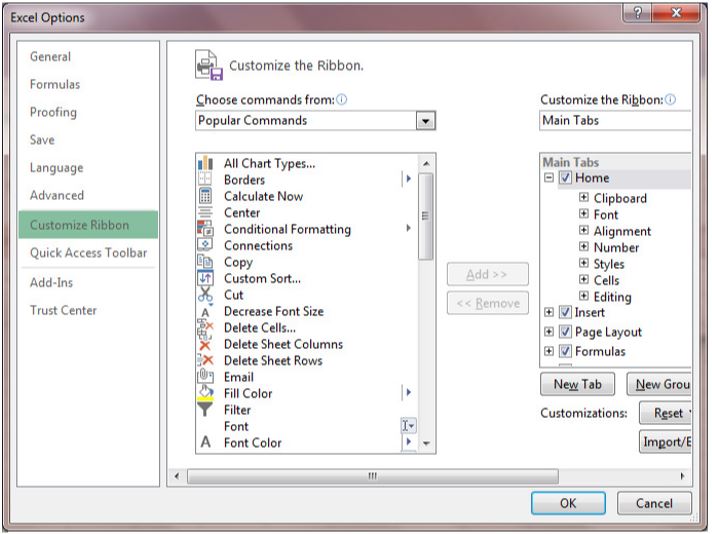The image size is (712, 534).
Task: Click the Cut scissors icon
Action: click(205, 294)
